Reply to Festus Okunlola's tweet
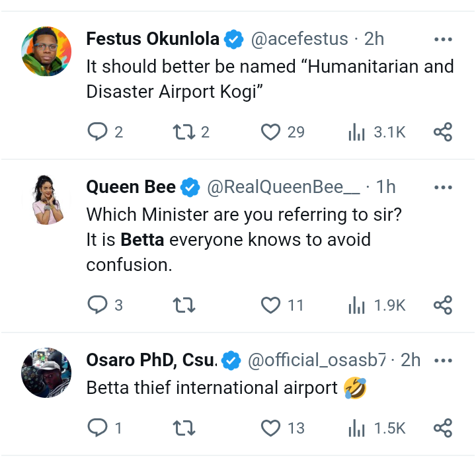The width and height of the screenshot is (476, 462). point(98,132)
